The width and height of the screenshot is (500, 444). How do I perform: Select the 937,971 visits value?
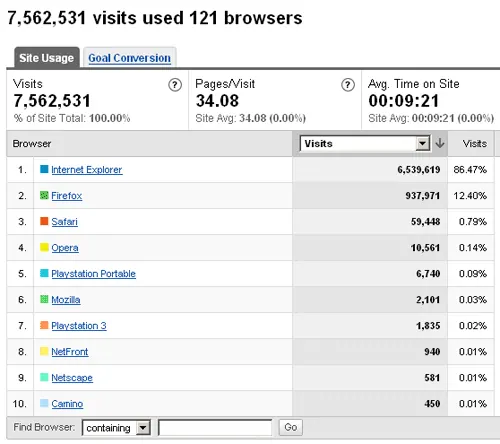coord(423,196)
